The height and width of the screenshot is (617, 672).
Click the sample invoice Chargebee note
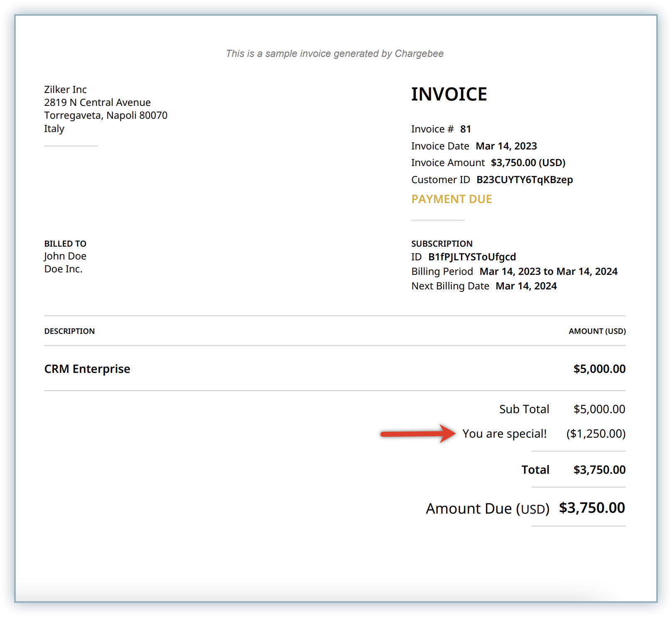(334, 54)
